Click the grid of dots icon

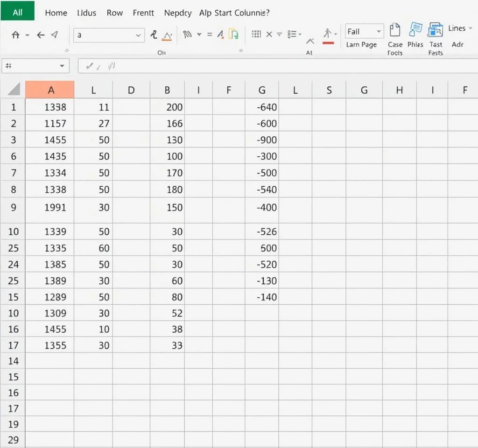coord(256,34)
